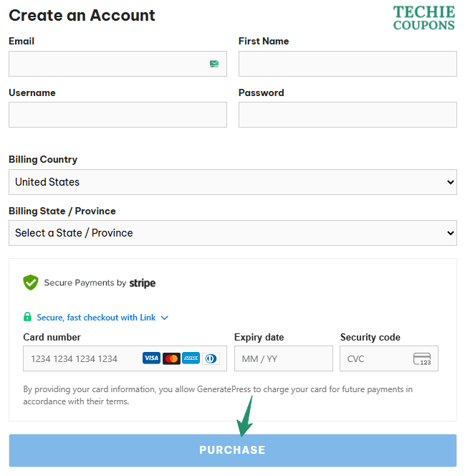Open the Billing Country dropdown
The image size is (465, 476).
pos(232,182)
